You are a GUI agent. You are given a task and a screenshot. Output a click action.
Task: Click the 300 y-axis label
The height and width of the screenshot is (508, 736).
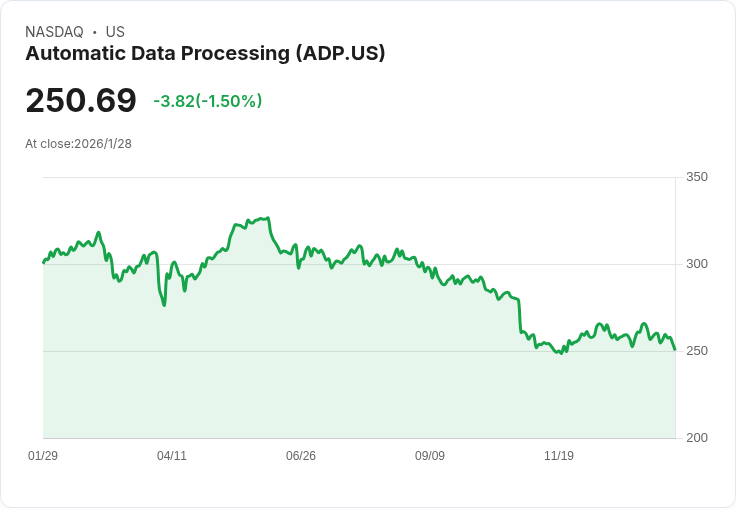[696, 264]
